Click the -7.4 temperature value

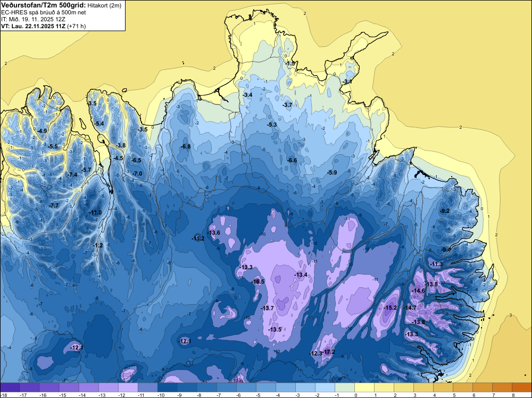(72, 175)
